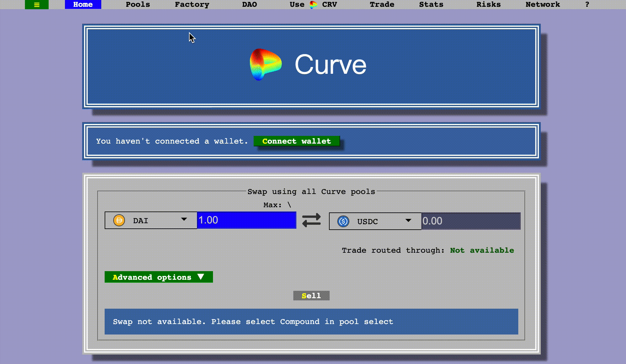This screenshot has height=364, width=626.
Task: Click the Swap not available message
Action: [311, 322]
